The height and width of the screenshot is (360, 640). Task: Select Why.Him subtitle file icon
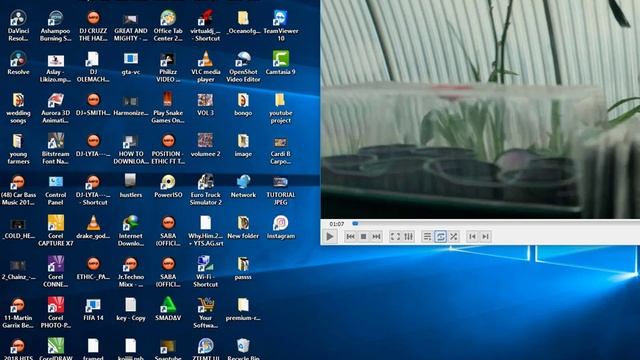(205, 231)
